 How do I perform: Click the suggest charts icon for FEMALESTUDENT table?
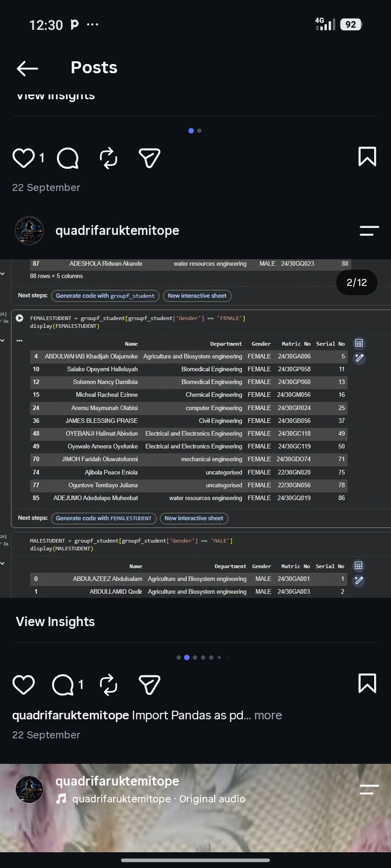coord(359,358)
